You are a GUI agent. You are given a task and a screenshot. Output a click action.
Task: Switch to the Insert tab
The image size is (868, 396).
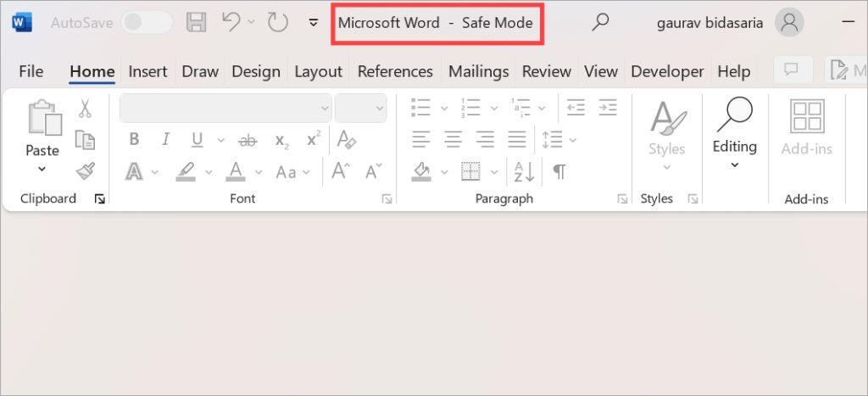pos(147,71)
